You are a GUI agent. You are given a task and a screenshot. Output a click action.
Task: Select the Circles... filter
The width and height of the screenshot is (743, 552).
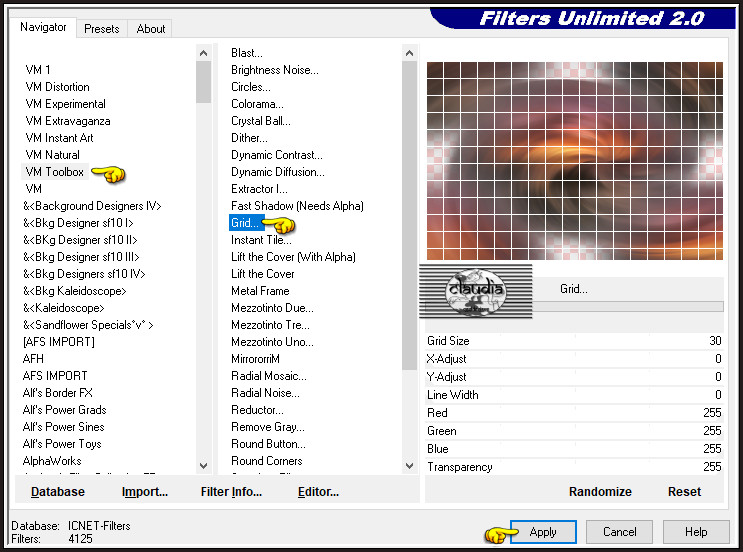[251, 87]
